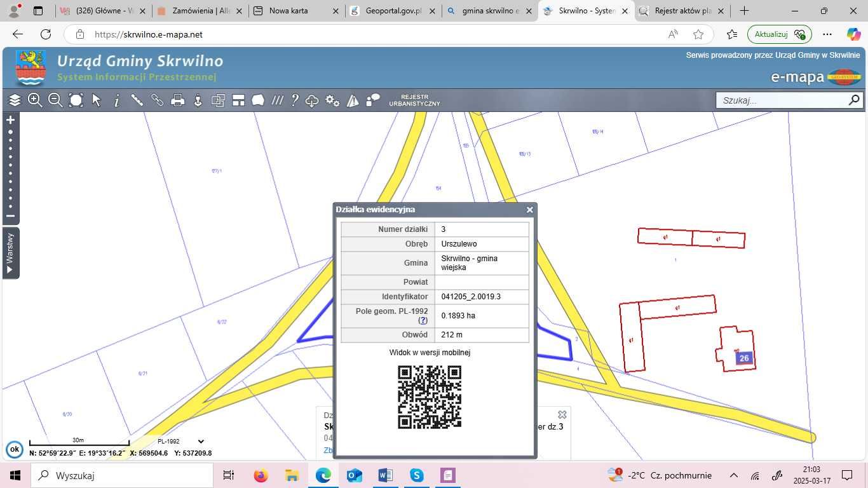Open the question mark help tool
The width and height of the screenshot is (868, 488).
[x=294, y=100]
